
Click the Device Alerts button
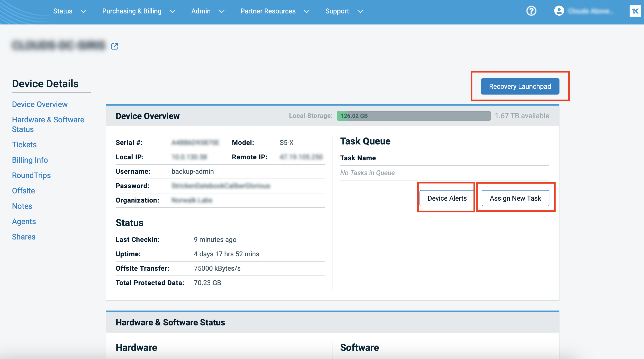click(447, 198)
